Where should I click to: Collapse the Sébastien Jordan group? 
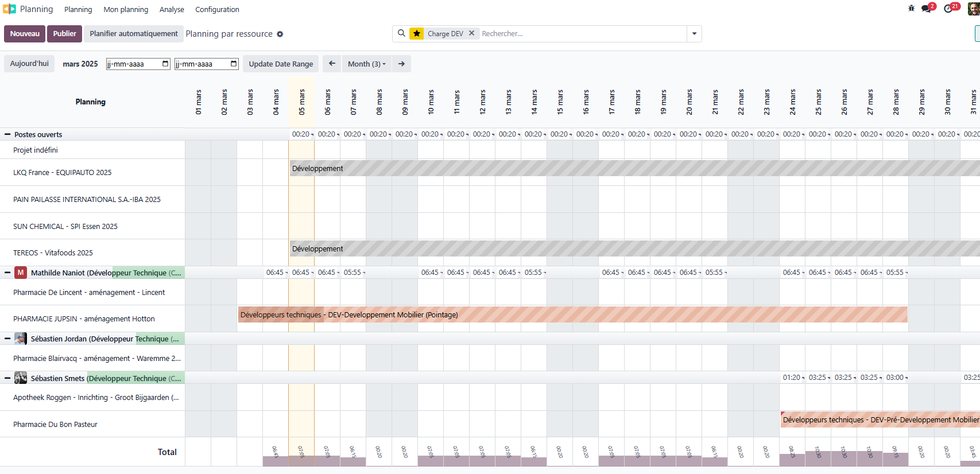pos(7,339)
